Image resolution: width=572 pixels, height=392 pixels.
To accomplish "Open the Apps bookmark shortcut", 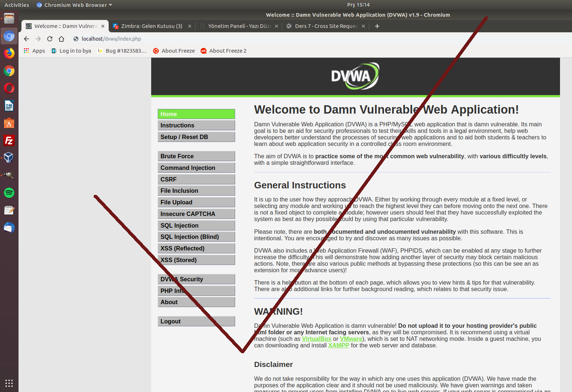I will tap(35, 51).
